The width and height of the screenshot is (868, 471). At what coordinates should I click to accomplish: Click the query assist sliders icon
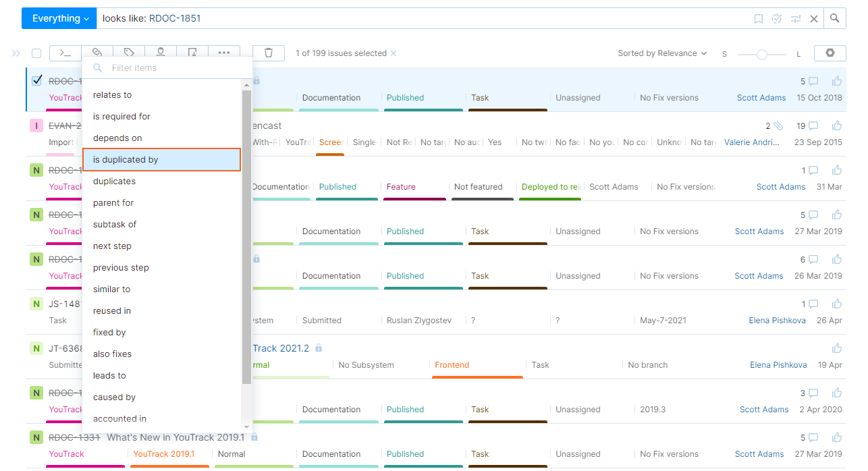[796, 19]
